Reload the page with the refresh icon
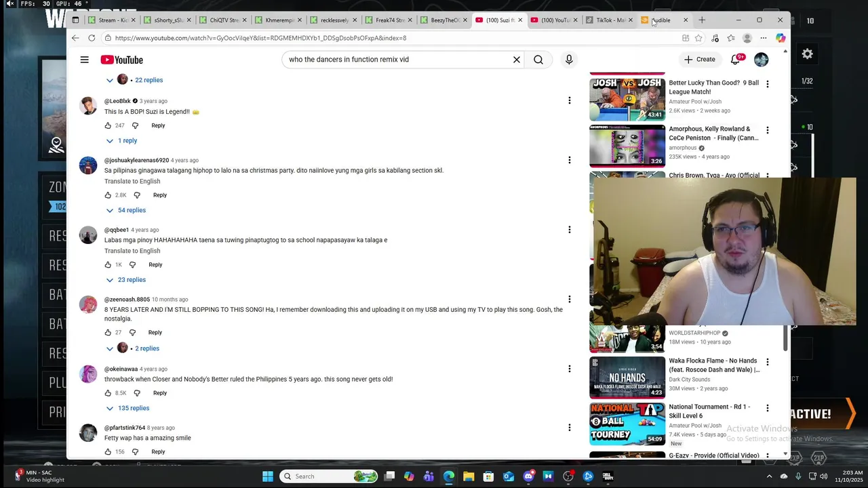 tap(92, 38)
